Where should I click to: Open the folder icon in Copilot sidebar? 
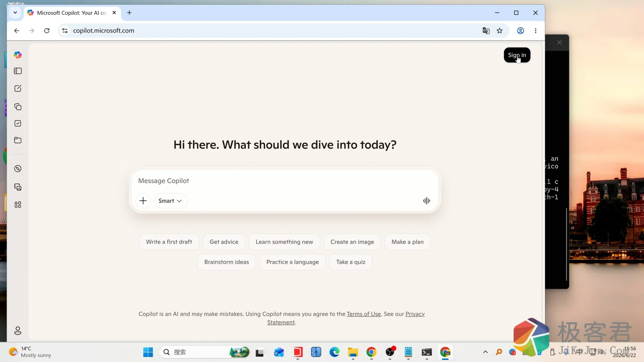click(18, 140)
